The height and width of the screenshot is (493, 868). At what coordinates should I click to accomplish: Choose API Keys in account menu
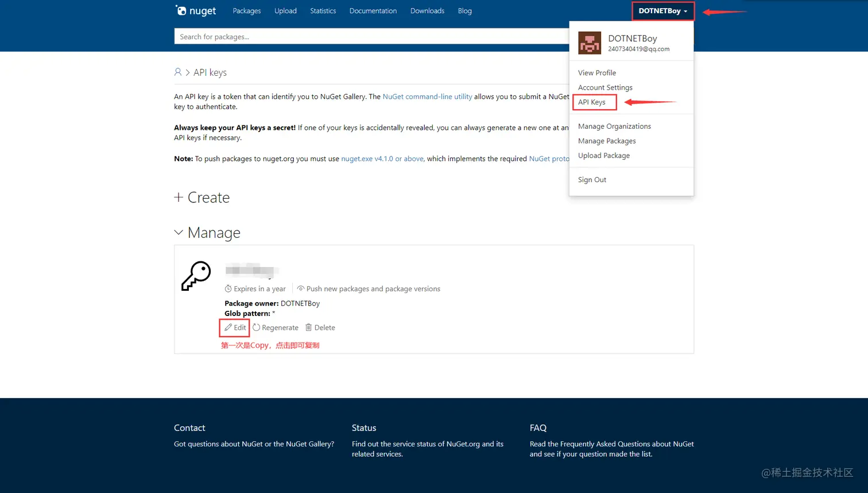[x=592, y=102]
